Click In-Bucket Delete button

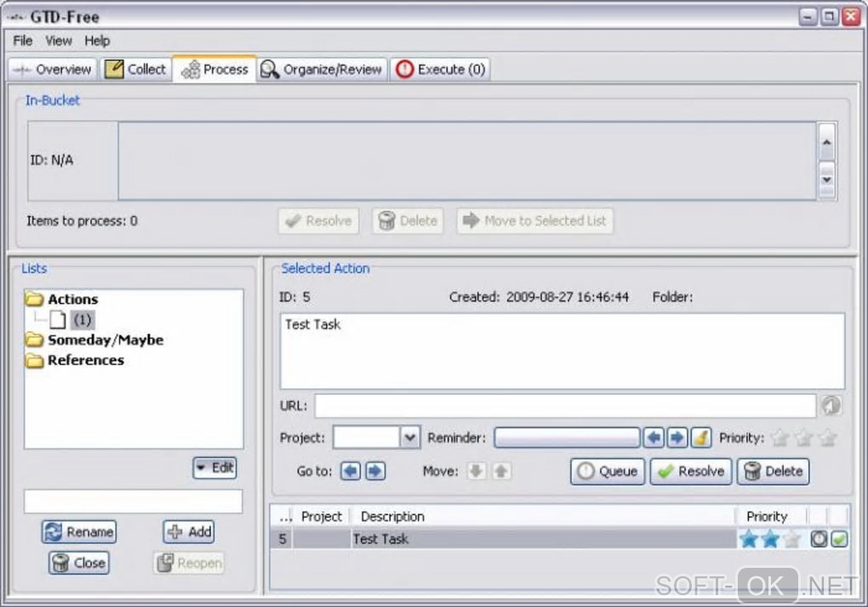click(408, 221)
